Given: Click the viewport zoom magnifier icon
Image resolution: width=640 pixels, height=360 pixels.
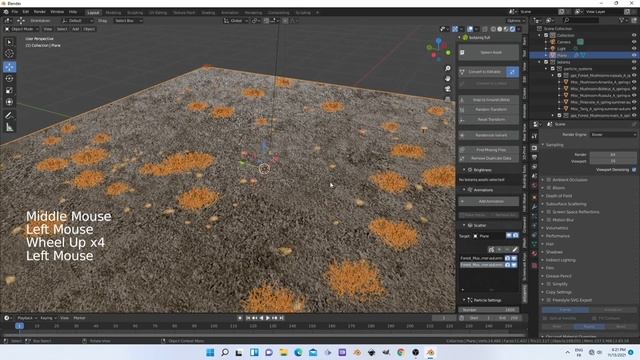Looking at the screenshot, I should [x=448, y=68].
